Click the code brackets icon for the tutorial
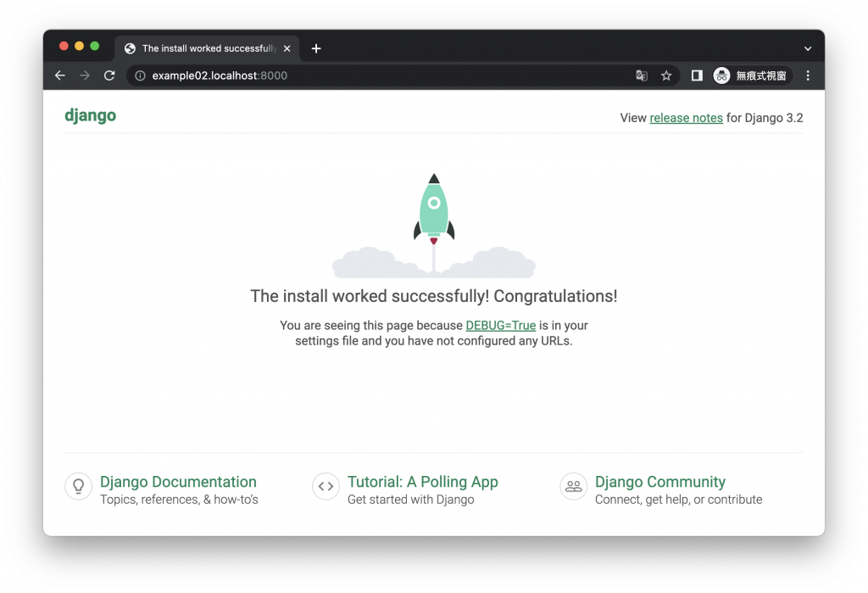868x593 pixels. (326, 486)
